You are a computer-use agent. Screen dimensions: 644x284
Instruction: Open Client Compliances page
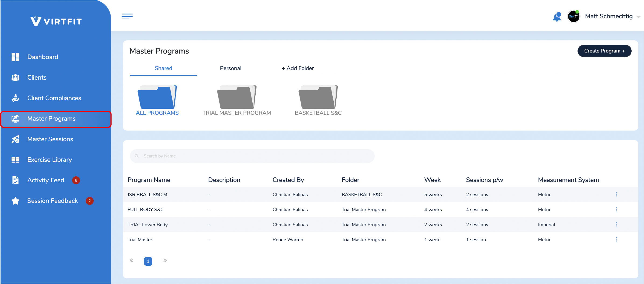coord(54,98)
